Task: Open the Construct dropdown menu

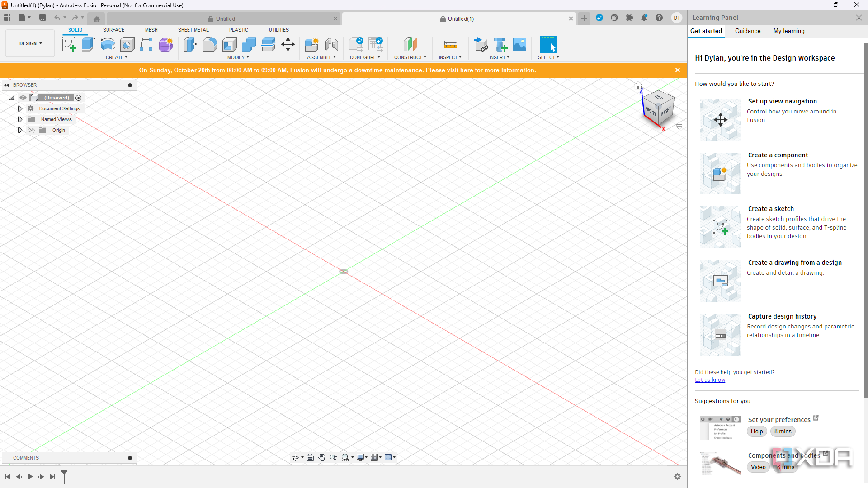Action: (x=410, y=57)
